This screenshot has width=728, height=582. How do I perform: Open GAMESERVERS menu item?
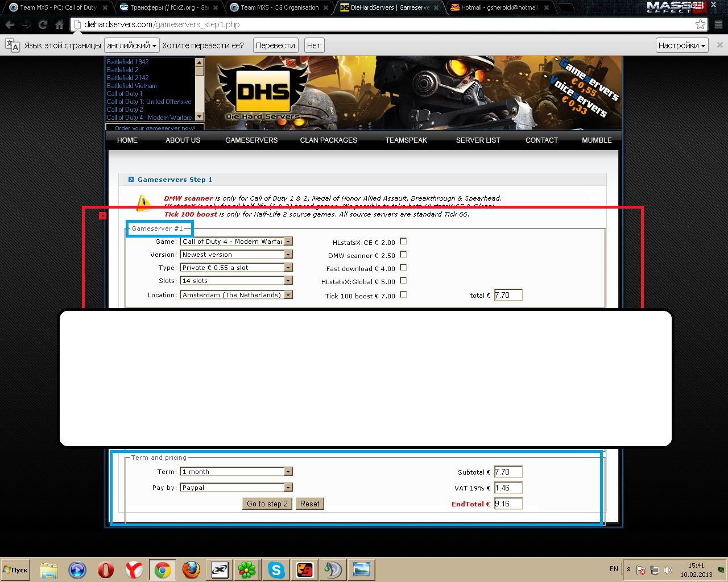pos(251,140)
